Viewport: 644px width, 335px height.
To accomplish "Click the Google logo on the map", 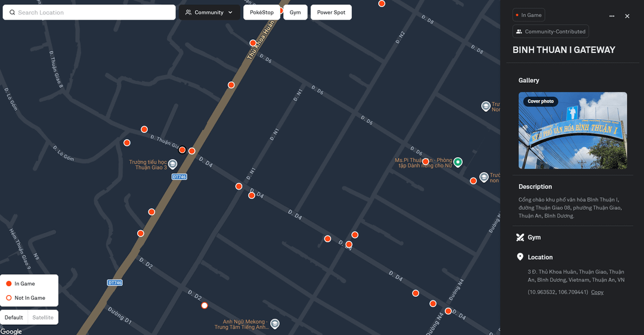I will (11, 331).
